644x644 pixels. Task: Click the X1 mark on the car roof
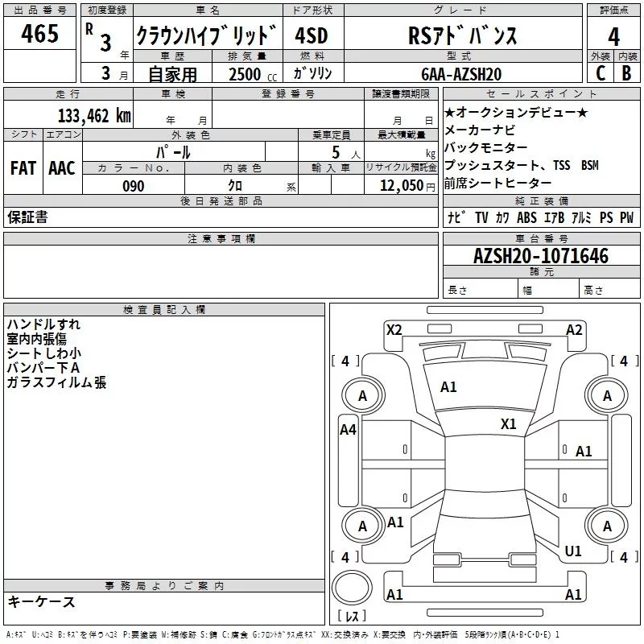coord(508,424)
